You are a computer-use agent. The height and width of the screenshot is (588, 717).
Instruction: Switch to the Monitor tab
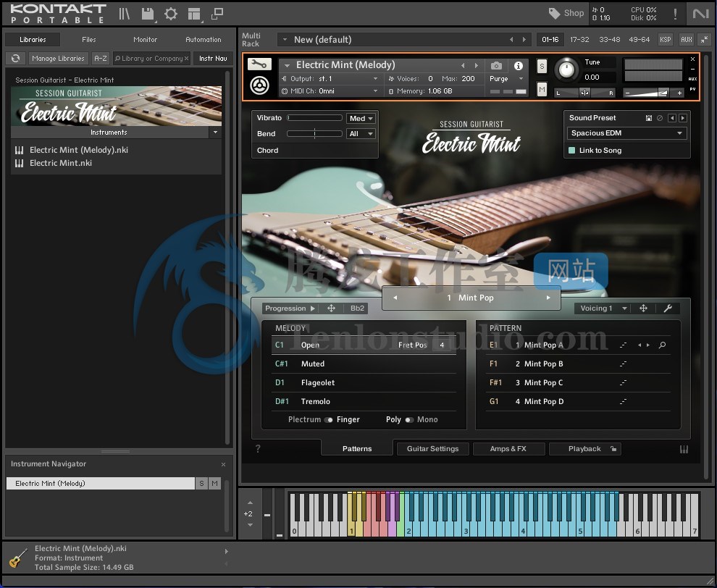click(145, 40)
